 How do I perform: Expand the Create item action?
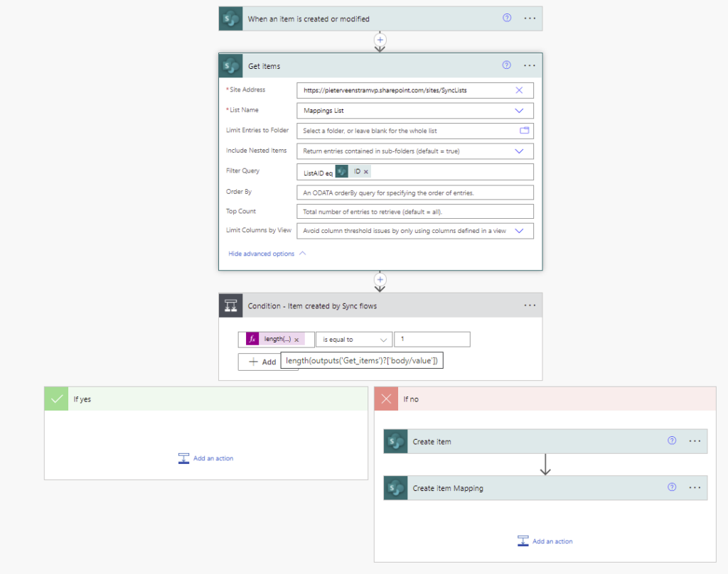(545, 441)
